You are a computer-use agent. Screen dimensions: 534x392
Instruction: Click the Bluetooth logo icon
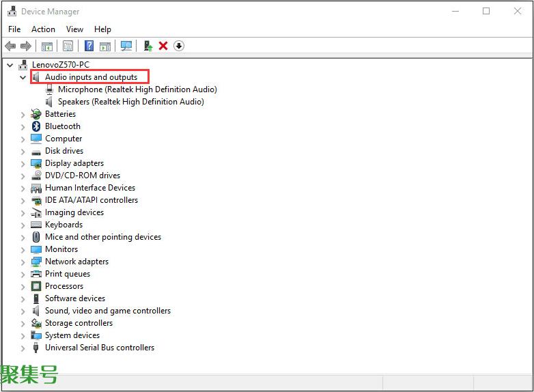click(36, 126)
